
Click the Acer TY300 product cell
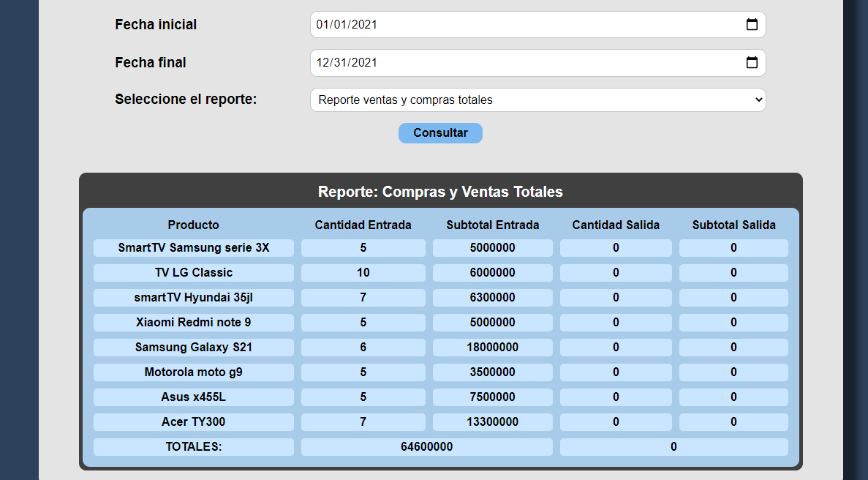pos(193,422)
